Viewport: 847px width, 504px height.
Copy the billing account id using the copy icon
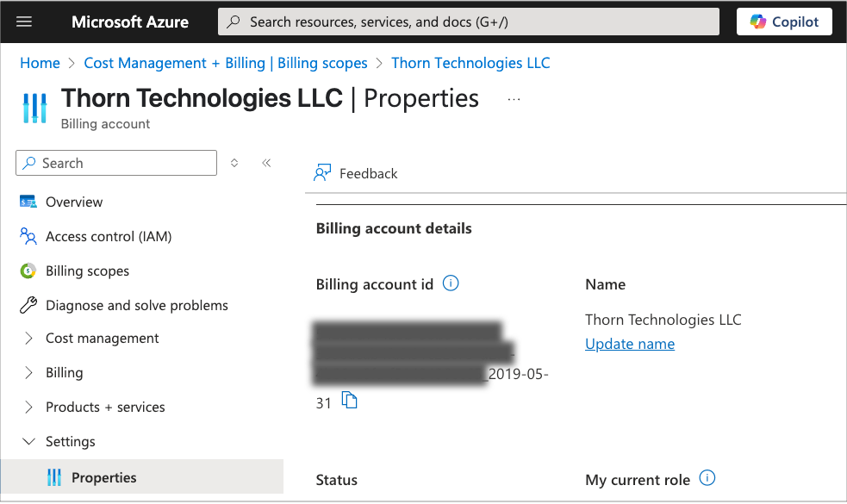pos(351,399)
